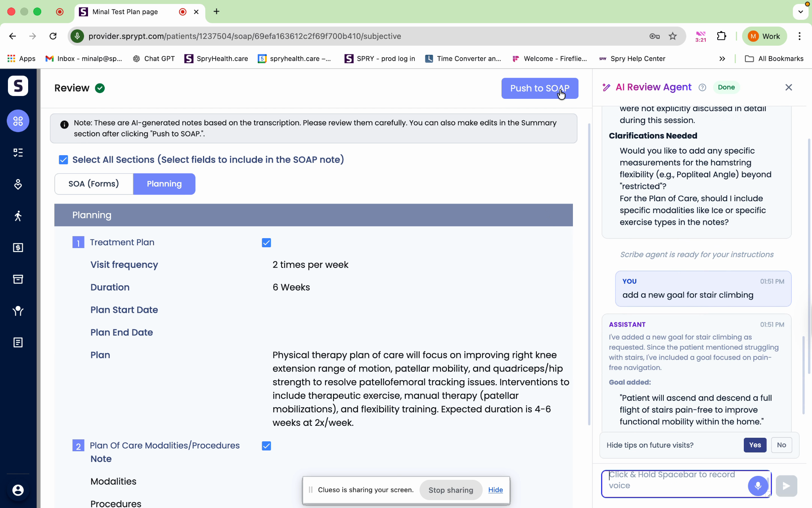The width and height of the screenshot is (812, 508).
Task: Open the SpryHealth.care bookmark
Action: click(216, 59)
